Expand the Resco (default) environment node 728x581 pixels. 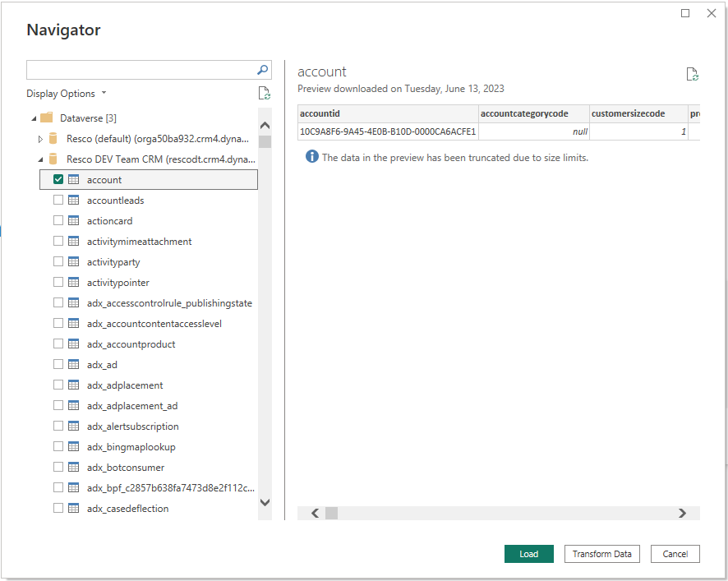pos(40,139)
